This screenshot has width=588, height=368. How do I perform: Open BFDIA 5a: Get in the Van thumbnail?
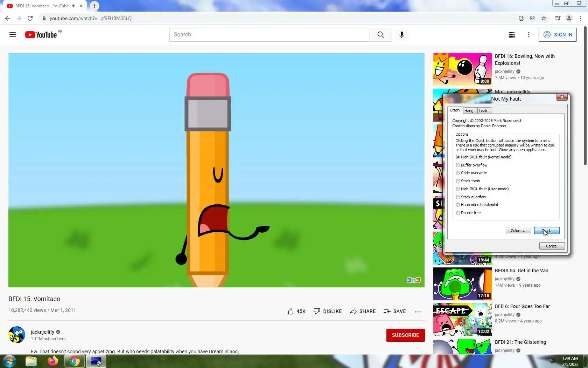coord(463,284)
